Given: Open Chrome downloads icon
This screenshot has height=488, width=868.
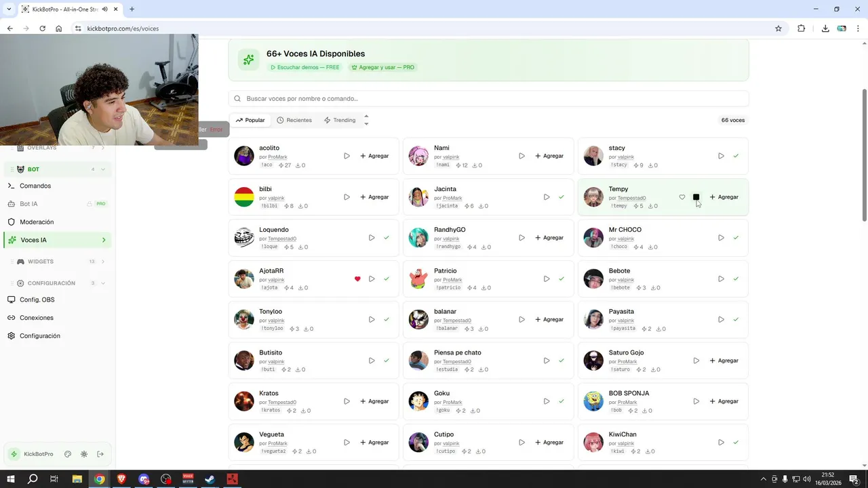Looking at the screenshot, I should pos(825,28).
